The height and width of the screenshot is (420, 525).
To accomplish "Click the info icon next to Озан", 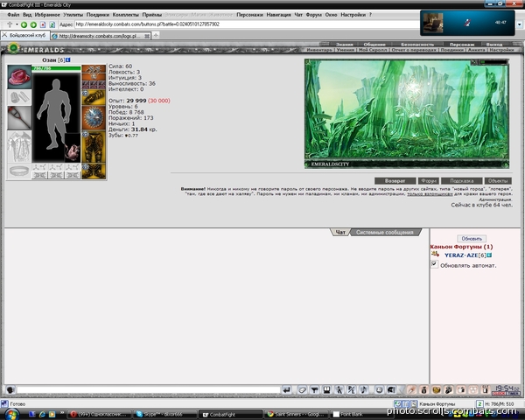I will [x=68, y=59].
